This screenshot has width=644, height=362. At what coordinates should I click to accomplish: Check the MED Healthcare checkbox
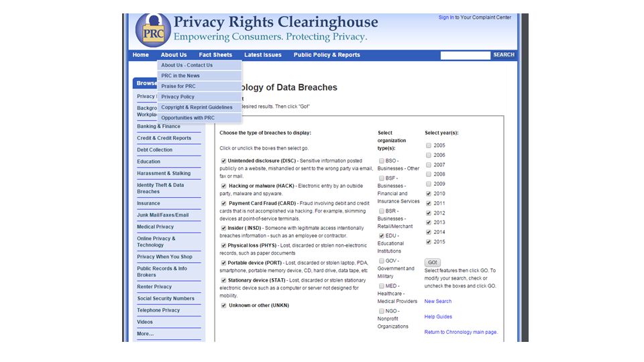pos(382,286)
